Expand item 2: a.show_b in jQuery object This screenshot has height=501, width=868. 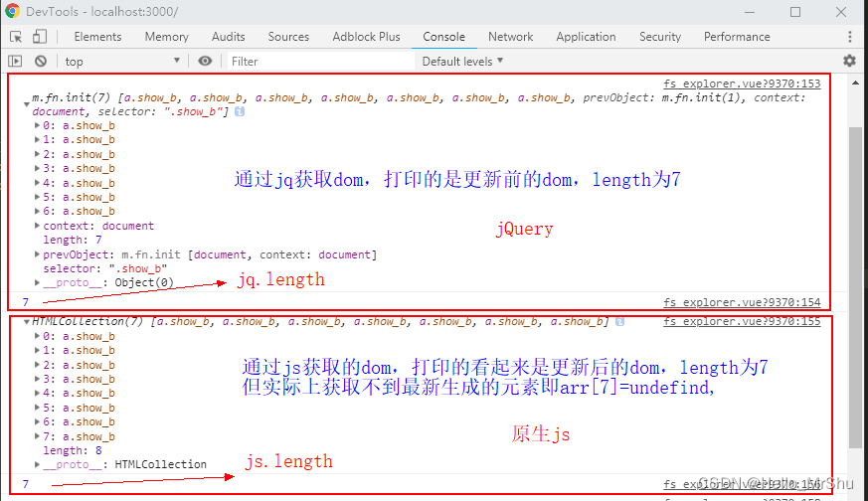click(37, 154)
